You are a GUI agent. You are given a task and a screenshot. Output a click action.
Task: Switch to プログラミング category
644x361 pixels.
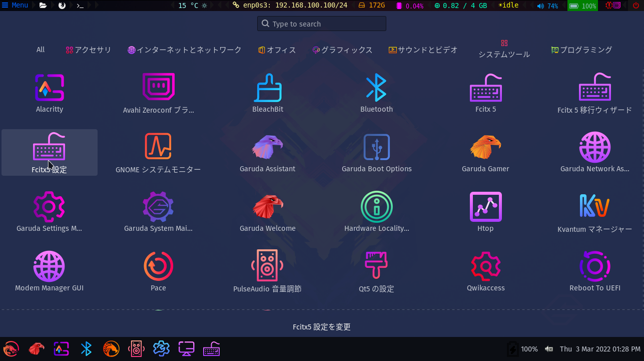tap(581, 50)
